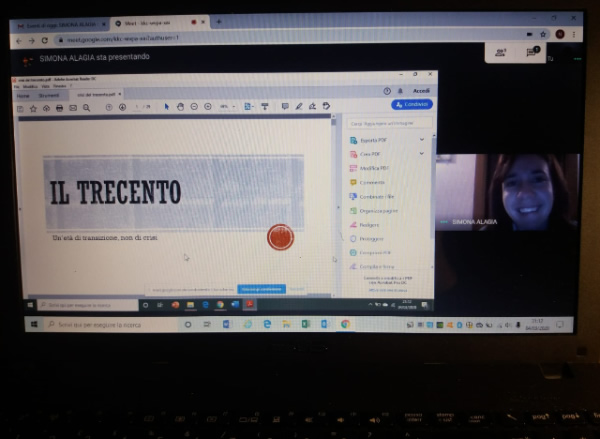
Task: Go to previous page with up-arrow icon
Action: pos(109,108)
